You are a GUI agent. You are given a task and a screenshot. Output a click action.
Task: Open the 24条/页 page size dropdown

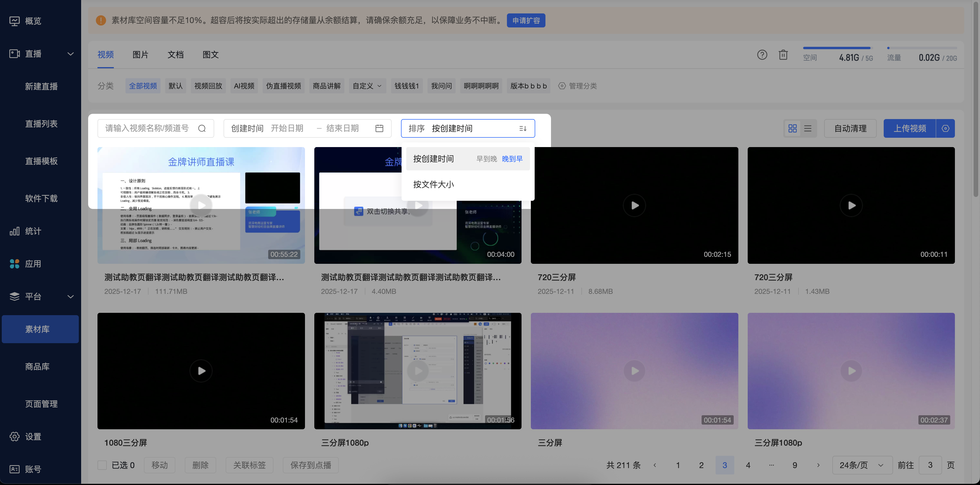[862, 465]
